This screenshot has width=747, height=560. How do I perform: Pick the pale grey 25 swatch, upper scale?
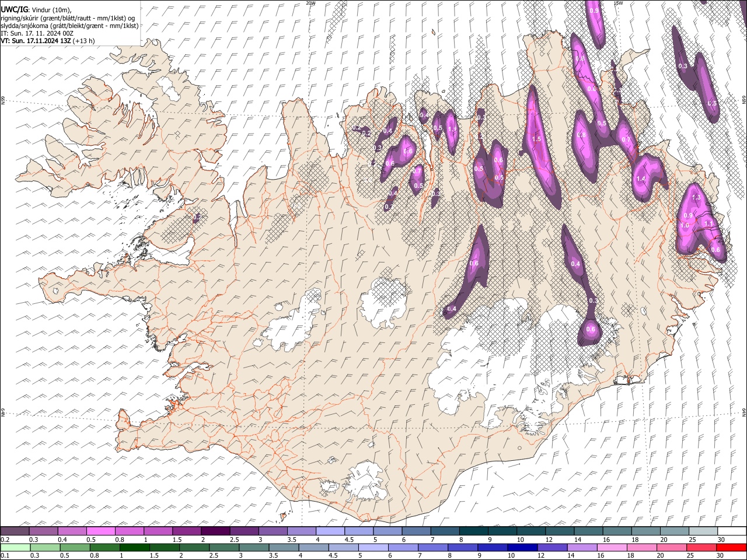[x=703, y=531]
